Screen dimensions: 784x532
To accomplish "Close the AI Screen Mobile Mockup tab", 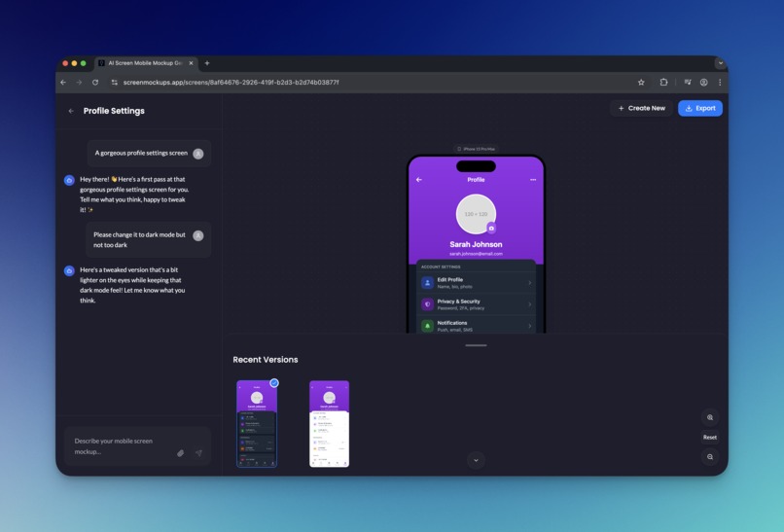I will click(191, 63).
